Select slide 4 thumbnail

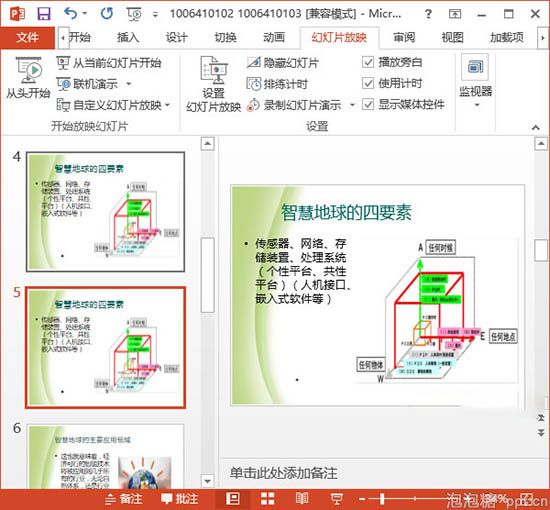[x=105, y=212]
